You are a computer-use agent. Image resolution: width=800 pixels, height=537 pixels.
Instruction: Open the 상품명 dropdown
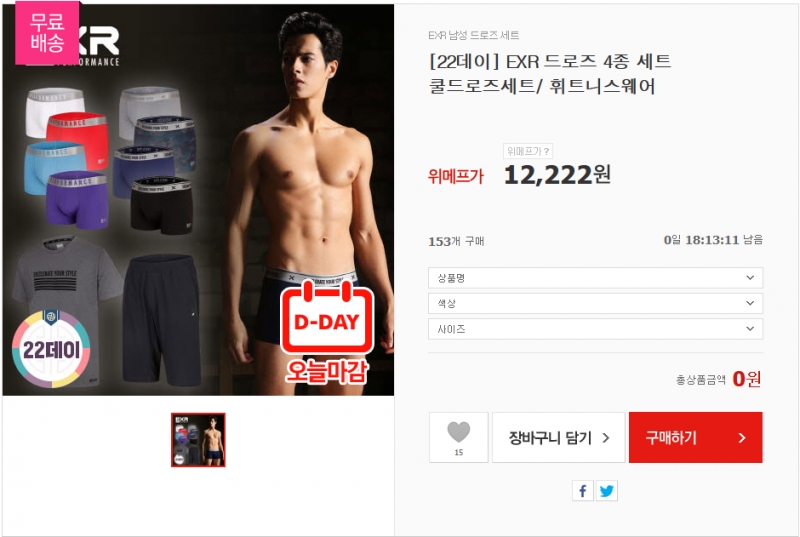(595, 278)
